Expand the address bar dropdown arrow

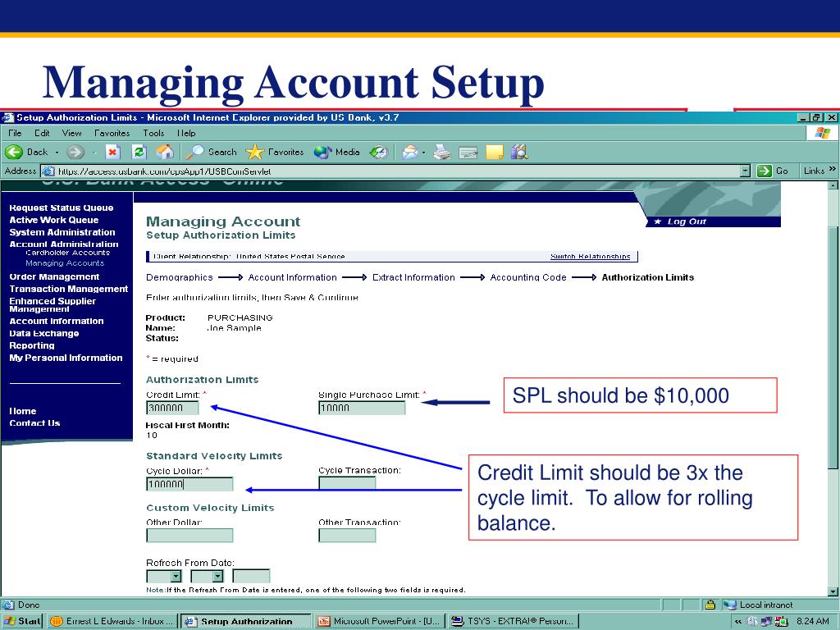pyautogui.click(x=745, y=171)
